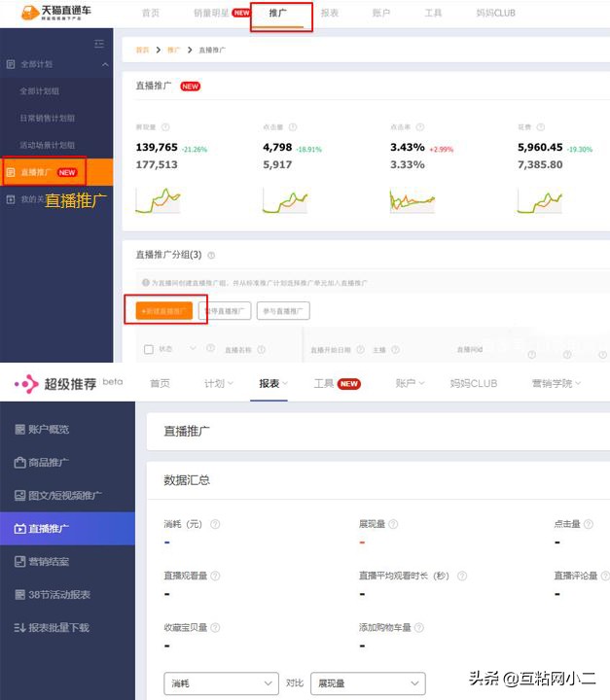Open 妈妈CLUB in 天猫直通车 nav
The height and width of the screenshot is (700, 610).
coord(495,13)
